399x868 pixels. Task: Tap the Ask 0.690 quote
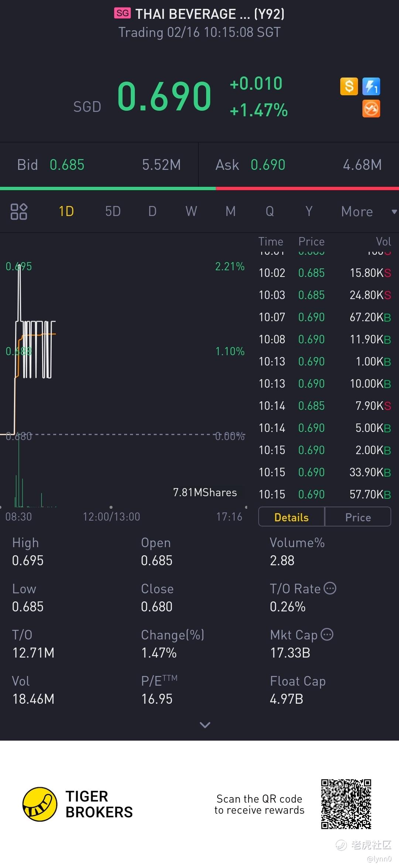click(x=299, y=165)
